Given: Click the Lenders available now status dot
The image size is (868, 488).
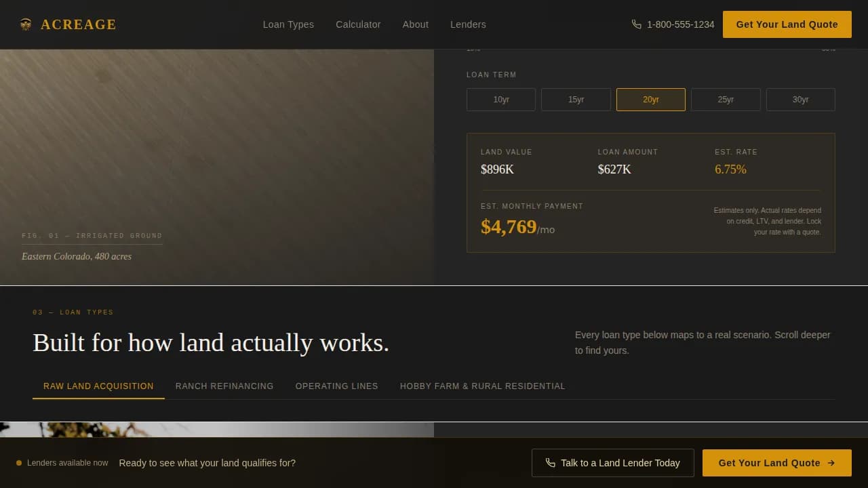Looking at the screenshot, I should 19,463.
